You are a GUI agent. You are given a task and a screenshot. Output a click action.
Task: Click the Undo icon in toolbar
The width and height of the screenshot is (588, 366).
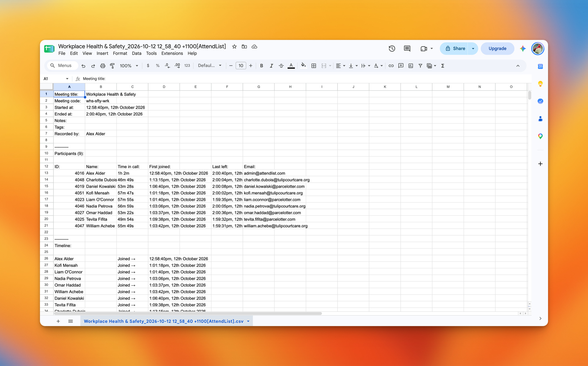tap(83, 66)
